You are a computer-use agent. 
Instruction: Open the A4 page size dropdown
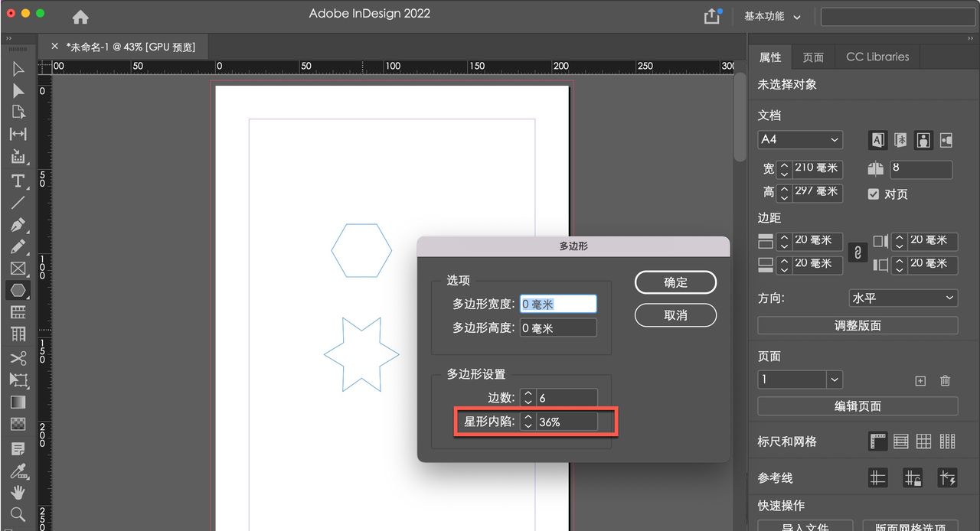click(799, 140)
